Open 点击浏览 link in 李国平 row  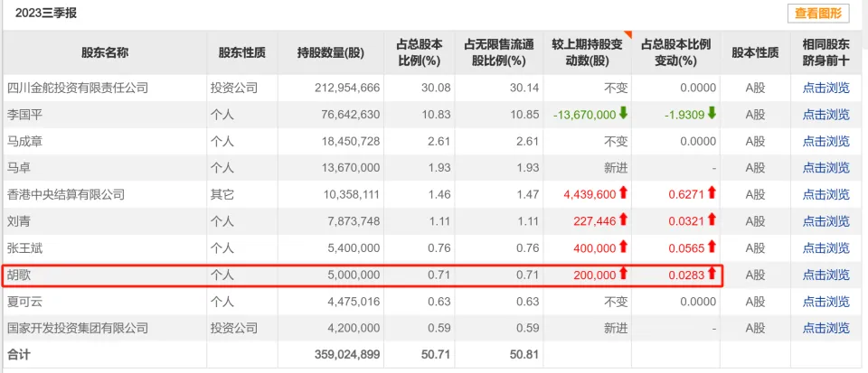[x=826, y=115]
